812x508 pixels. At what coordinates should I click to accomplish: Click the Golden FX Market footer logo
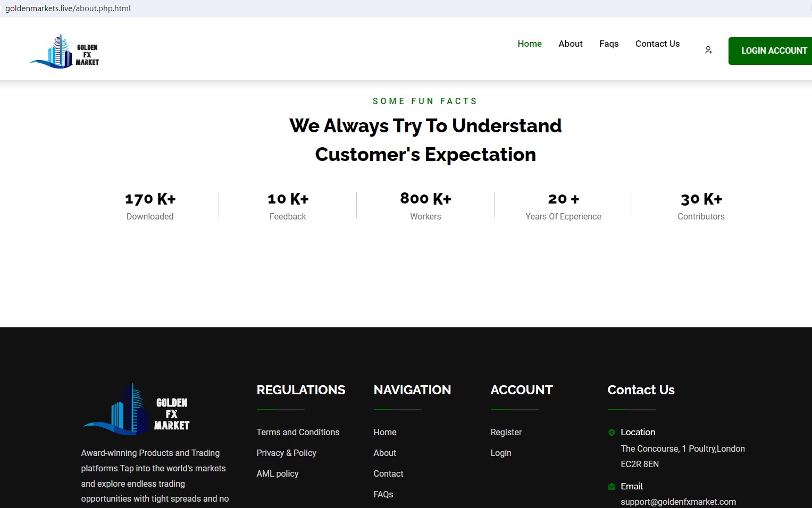click(136, 409)
